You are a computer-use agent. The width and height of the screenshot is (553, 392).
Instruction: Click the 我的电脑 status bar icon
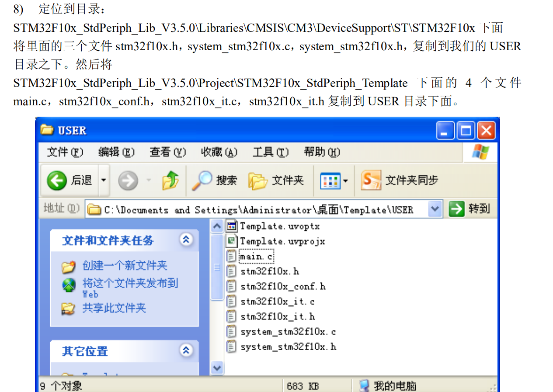364,385
